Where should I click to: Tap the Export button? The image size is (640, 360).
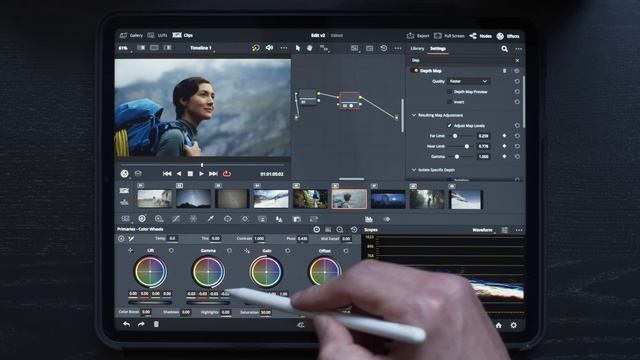[x=418, y=36]
